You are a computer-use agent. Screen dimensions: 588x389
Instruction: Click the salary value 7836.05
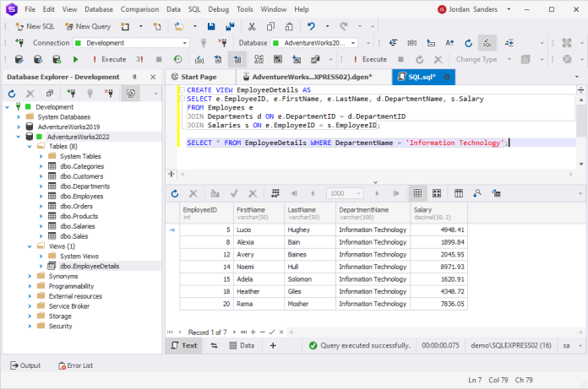pyautogui.click(x=438, y=304)
